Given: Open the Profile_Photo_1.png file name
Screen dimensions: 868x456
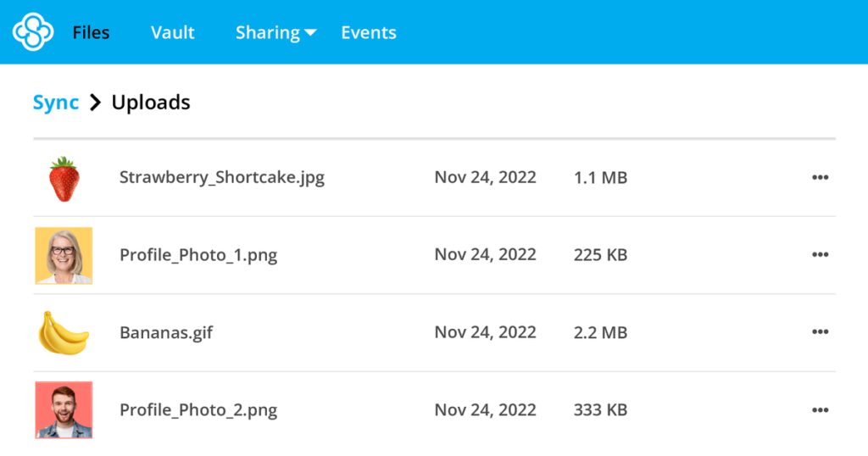Looking at the screenshot, I should 198,255.
